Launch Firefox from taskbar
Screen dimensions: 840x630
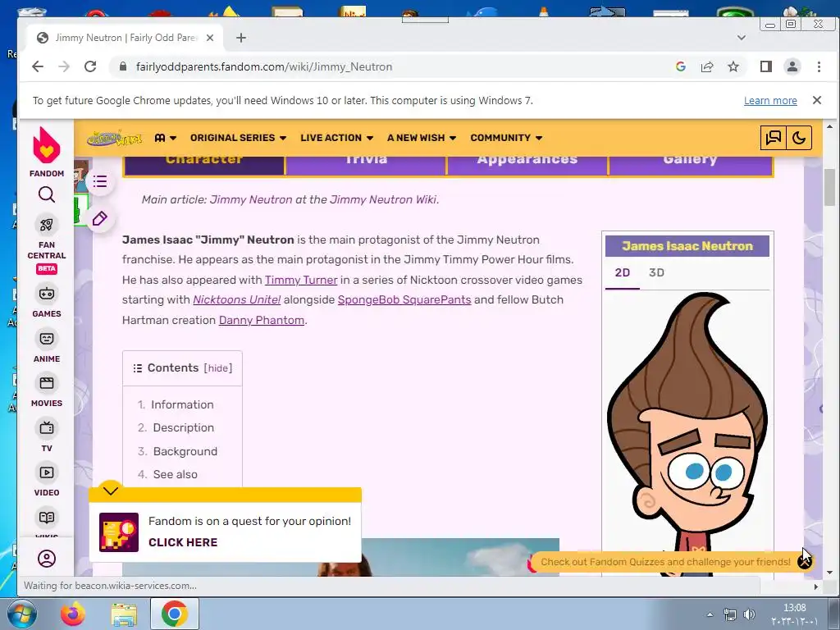click(73, 614)
